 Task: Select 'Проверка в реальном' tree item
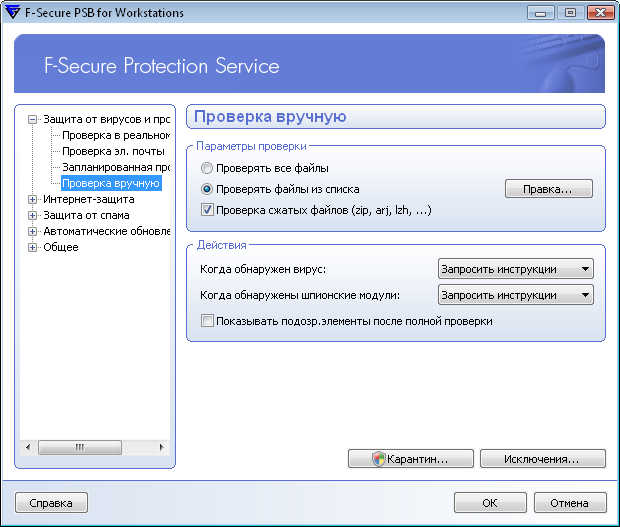(x=116, y=135)
